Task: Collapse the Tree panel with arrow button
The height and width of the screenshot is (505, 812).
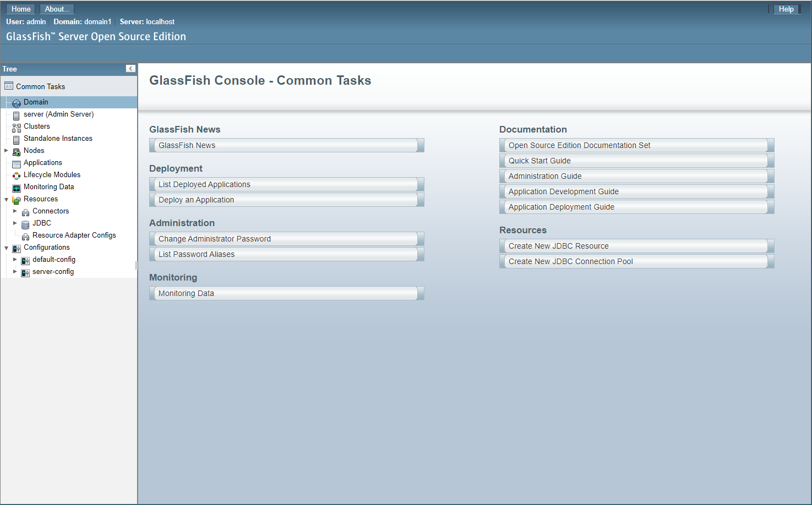Action: click(130, 69)
